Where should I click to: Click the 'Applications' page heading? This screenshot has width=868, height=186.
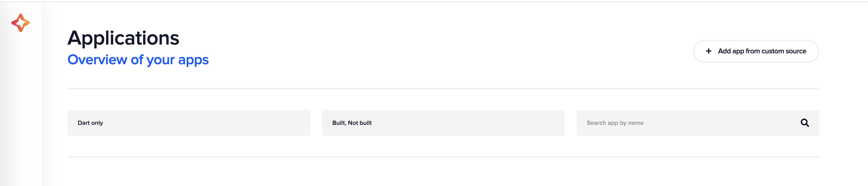point(123,38)
